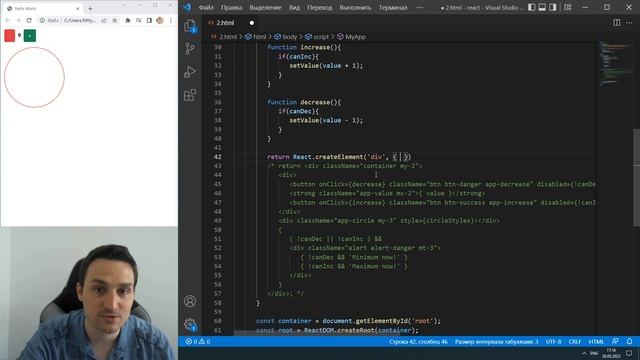This screenshot has height=360, width=640.
Task: Click the html breadcrumb item
Action: pyautogui.click(x=260, y=37)
